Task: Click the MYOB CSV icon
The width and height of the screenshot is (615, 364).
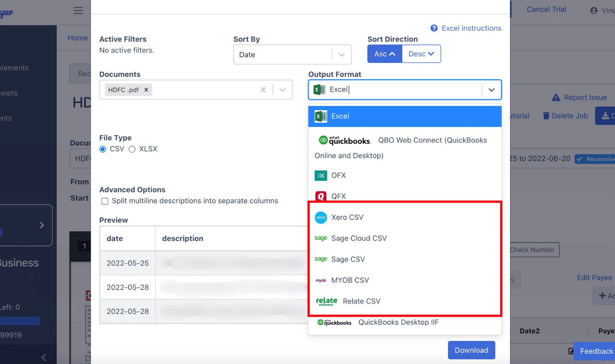Action: (321, 280)
